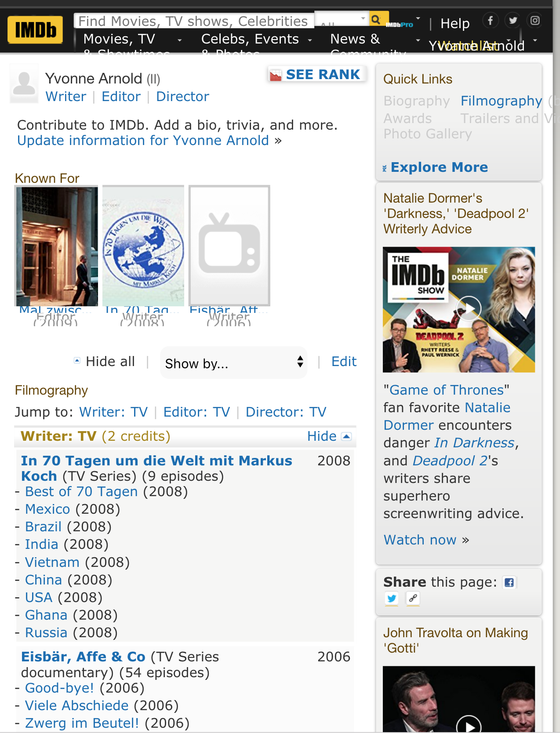Click the Edit filmography link
Image resolution: width=560 pixels, height=733 pixels.
[x=344, y=362]
